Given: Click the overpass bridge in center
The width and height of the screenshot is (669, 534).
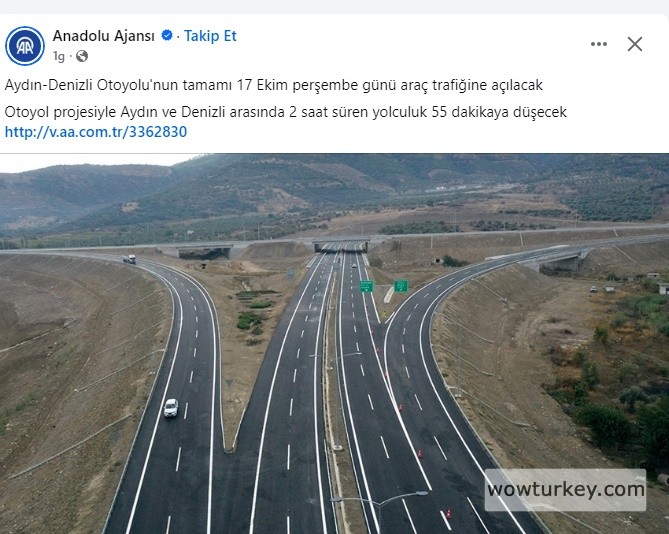Looking at the screenshot, I should (x=340, y=245).
